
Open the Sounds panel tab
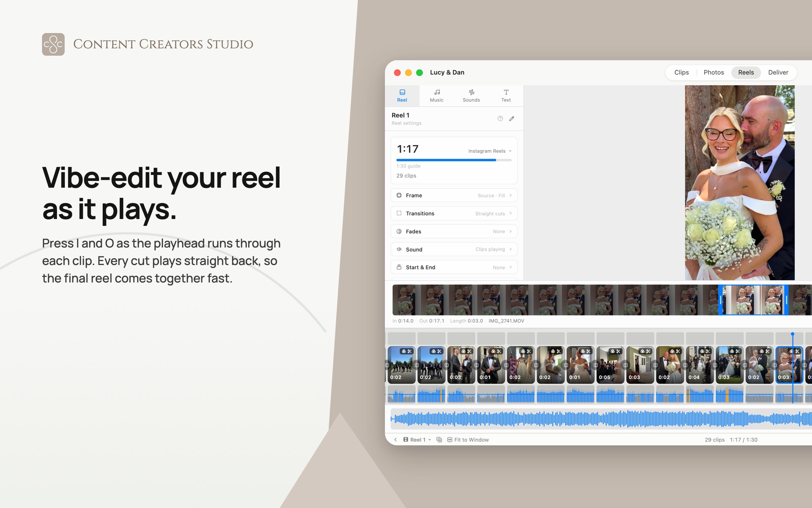tap(471, 96)
